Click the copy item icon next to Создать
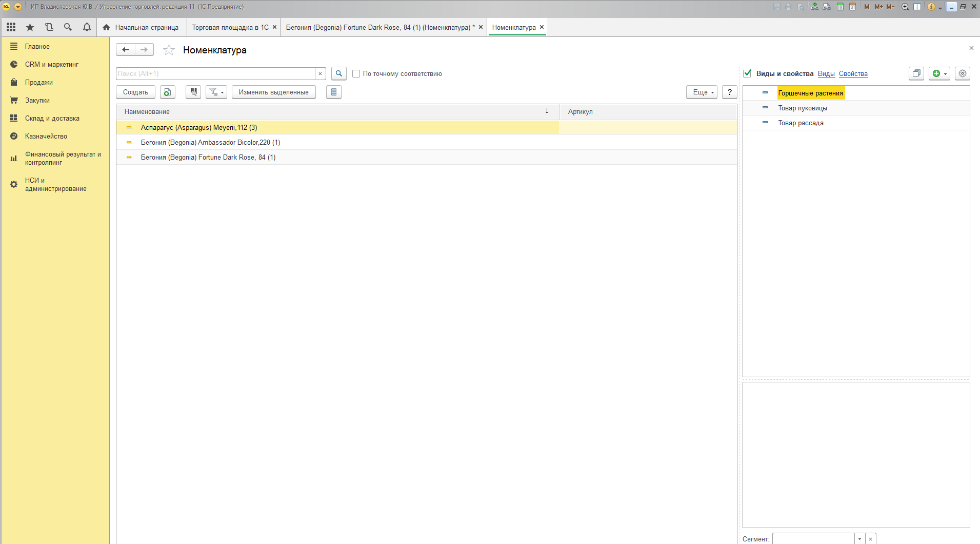The image size is (980, 544). (167, 92)
